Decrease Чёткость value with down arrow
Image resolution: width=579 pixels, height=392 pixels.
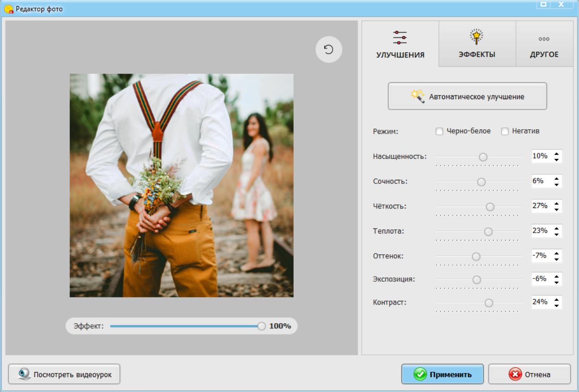[x=557, y=209]
